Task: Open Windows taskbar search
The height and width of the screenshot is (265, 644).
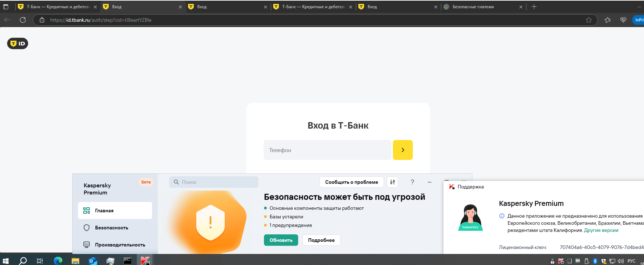Action: tap(23, 261)
